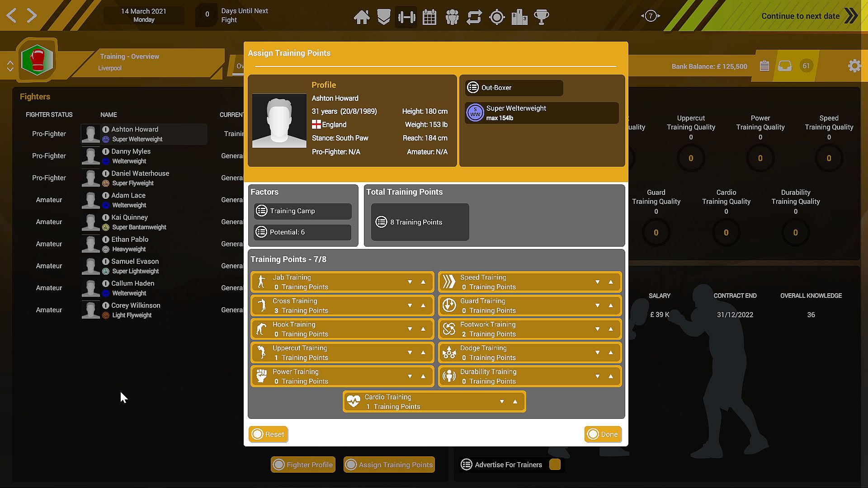Open the home screen icon
Screen dimensions: 868x488
(361, 17)
